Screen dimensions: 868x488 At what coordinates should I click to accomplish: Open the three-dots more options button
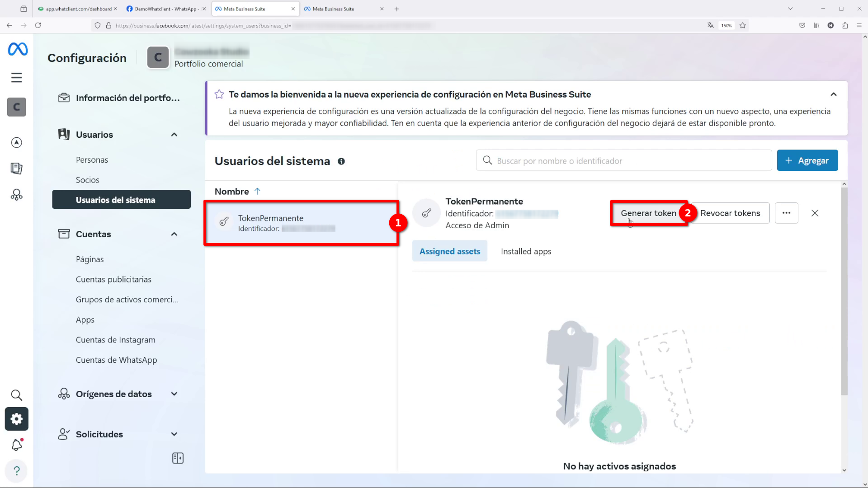[x=787, y=213]
